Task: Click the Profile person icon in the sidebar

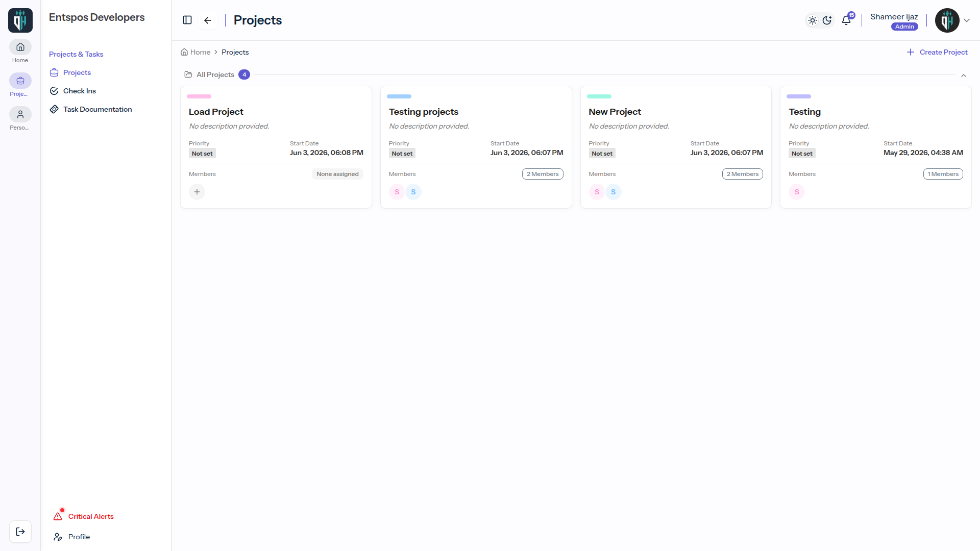Action: coord(58,537)
